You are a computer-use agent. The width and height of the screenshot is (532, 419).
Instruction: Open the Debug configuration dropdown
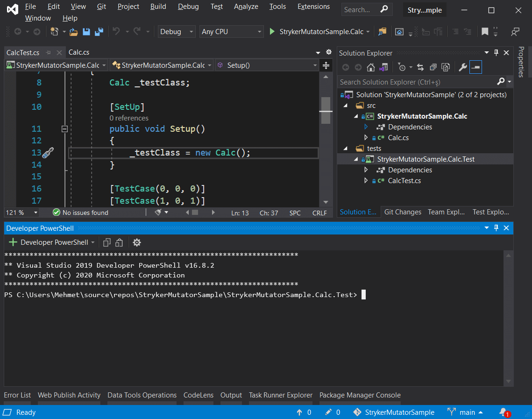(177, 32)
